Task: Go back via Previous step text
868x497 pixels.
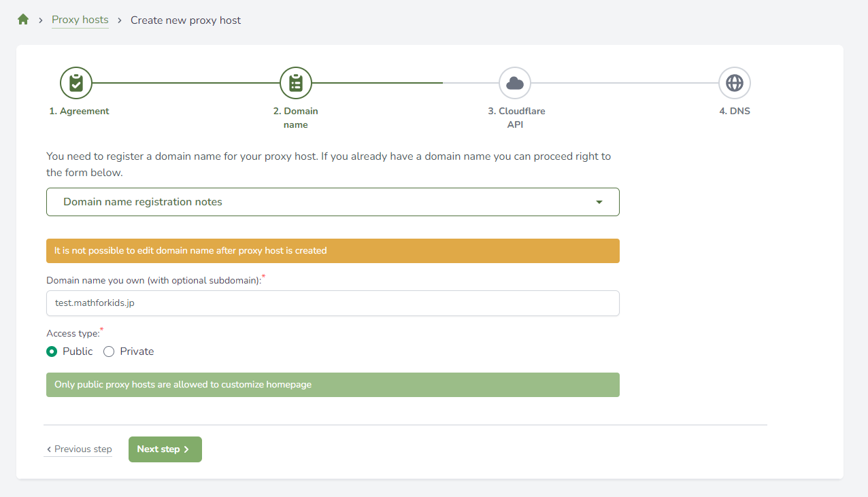Action: [x=83, y=449]
